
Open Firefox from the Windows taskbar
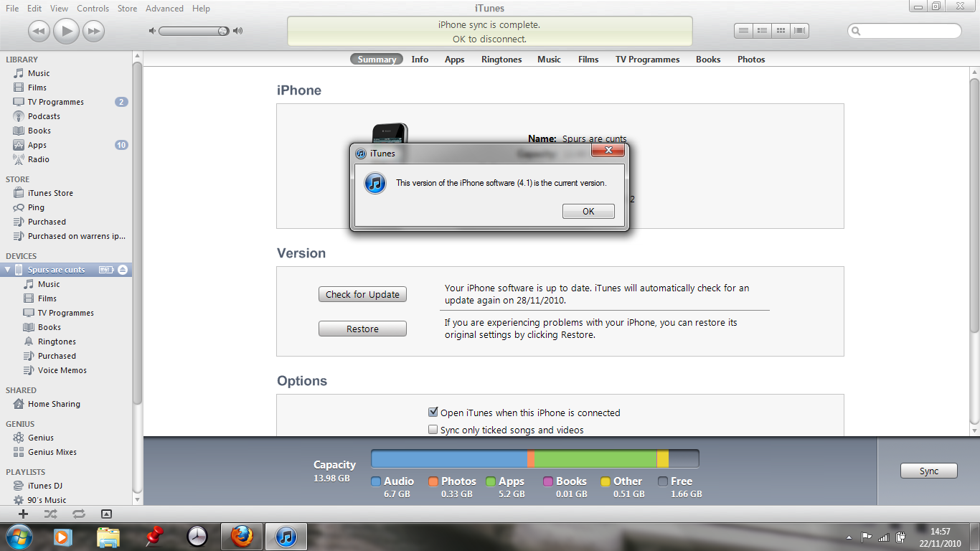(x=242, y=536)
